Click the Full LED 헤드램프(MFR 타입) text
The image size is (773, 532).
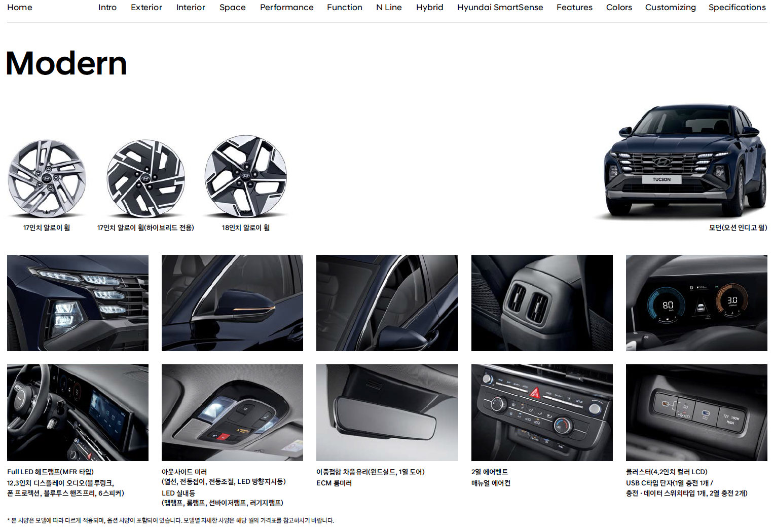[x=50, y=472]
